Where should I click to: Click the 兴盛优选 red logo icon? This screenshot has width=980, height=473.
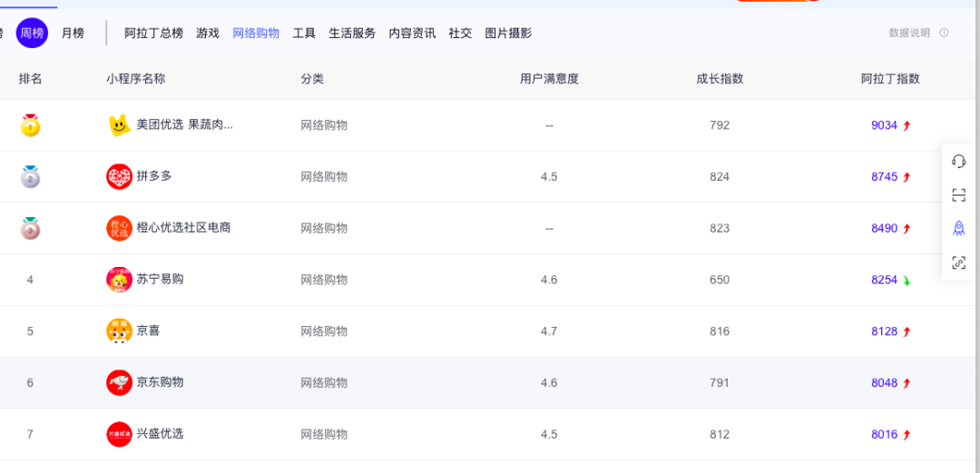pos(119,434)
